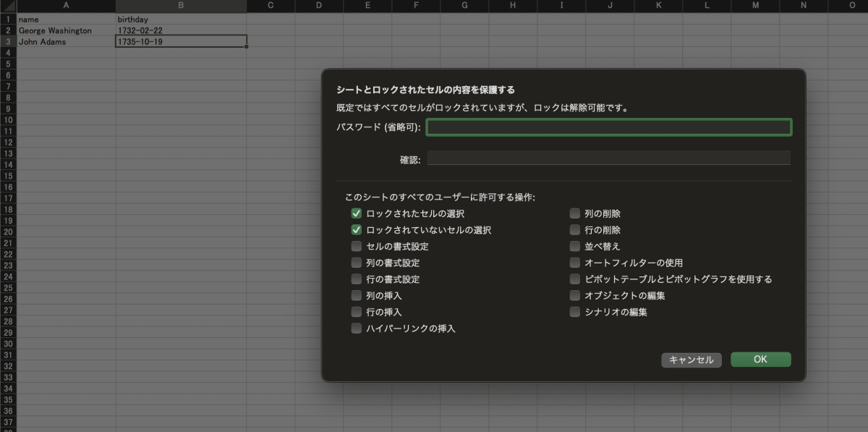Enable ピボットテーブルとピボットグラフを使用する checkbox
The image size is (868, 432).
click(x=574, y=279)
